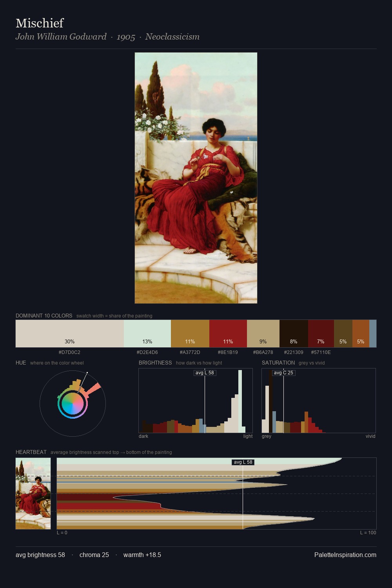Click the 'SATURATION' section heading
This screenshot has width=392, height=588.
click(x=278, y=363)
